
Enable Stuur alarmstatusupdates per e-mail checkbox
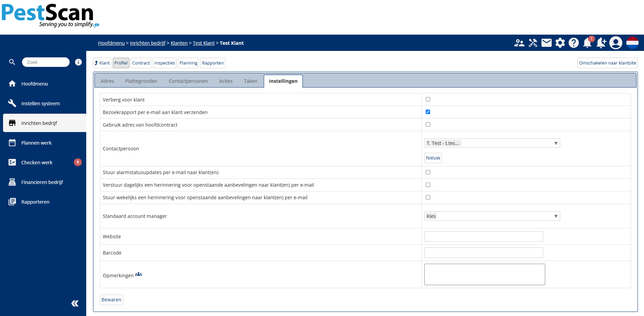click(428, 172)
